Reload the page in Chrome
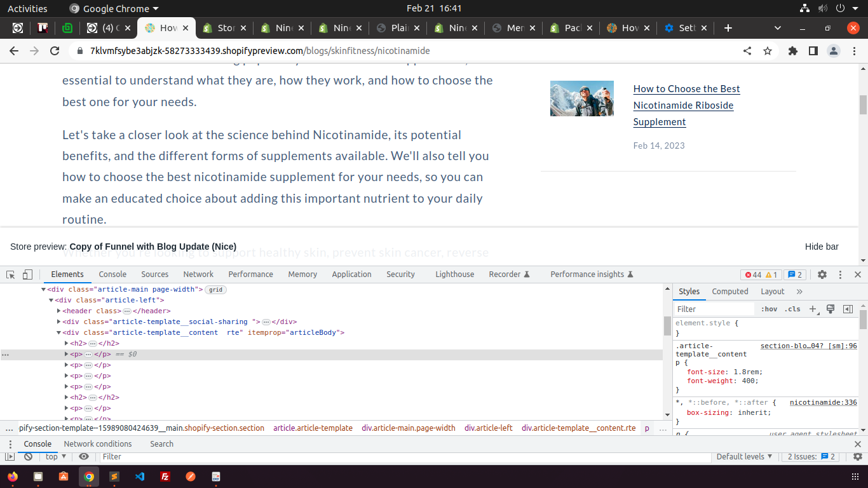868x488 pixels. 55,51
